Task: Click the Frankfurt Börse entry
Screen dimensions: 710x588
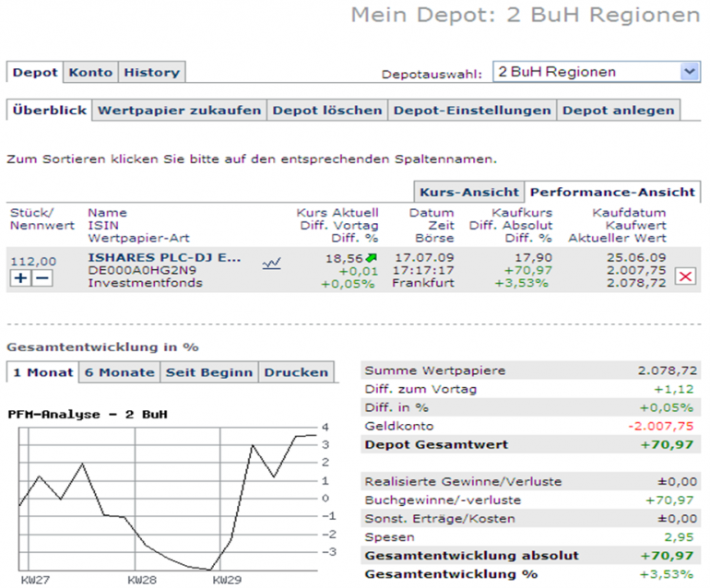Action: tap(423, 283)
